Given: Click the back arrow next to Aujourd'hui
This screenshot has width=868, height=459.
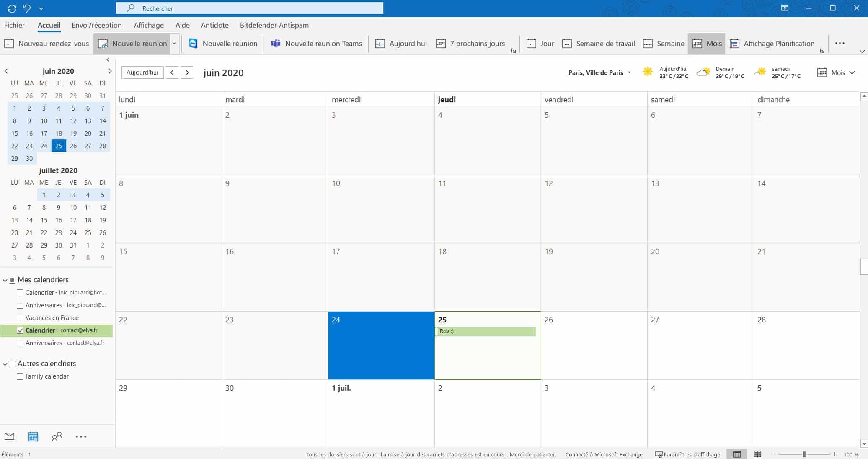Looking at the screenshot, I should (x=172, y=72).
